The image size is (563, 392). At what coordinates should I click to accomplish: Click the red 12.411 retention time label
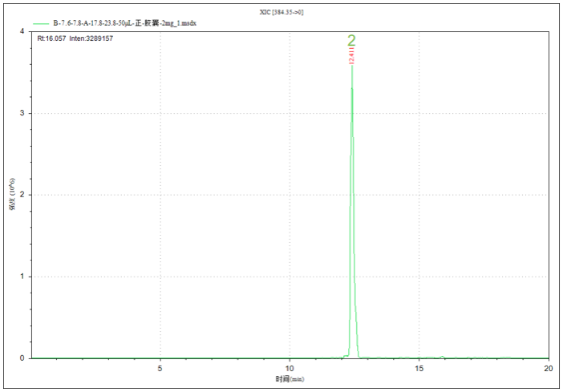(x=352, y=56)
